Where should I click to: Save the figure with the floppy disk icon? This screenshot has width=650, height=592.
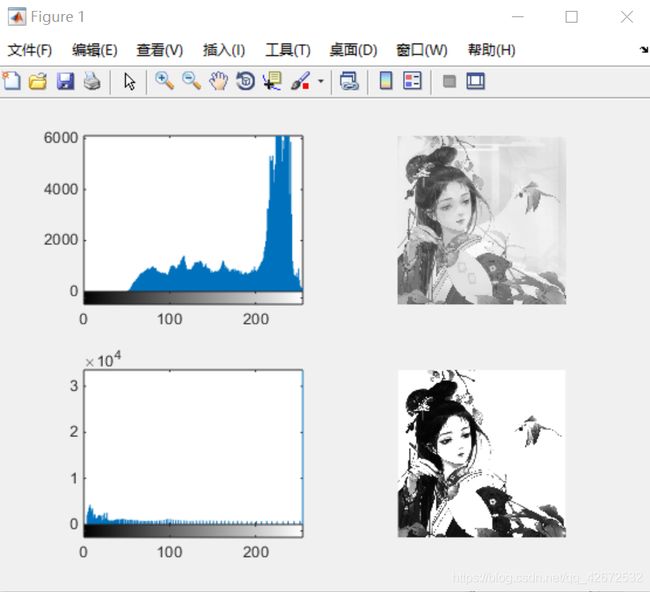click(x=65, y=81)
